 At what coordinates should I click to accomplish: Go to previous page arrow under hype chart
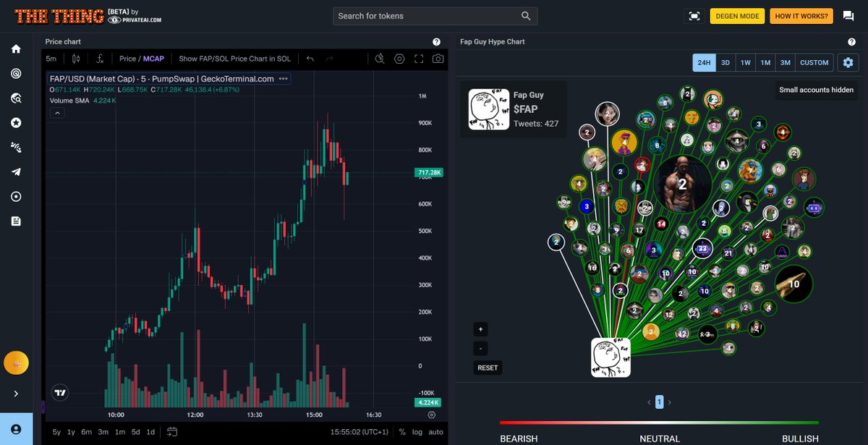pyautogui.click(x=649, y=402)
